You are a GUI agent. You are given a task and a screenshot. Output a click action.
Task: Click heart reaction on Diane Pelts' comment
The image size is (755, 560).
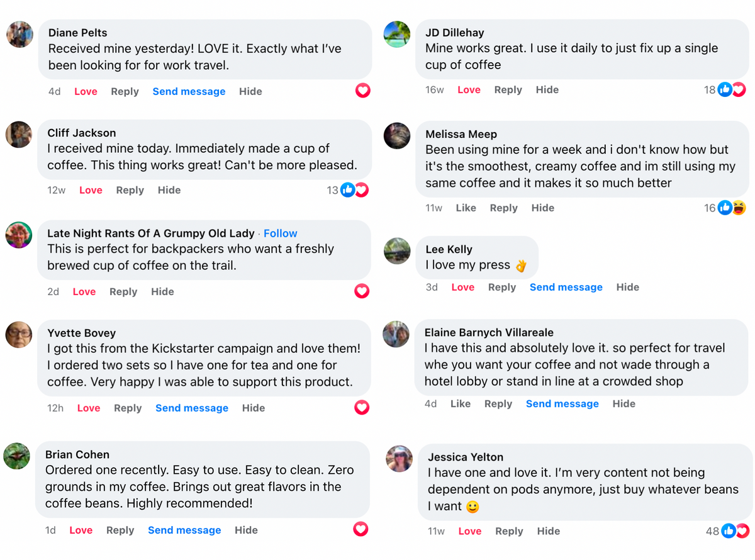click(x=362, y=91)
